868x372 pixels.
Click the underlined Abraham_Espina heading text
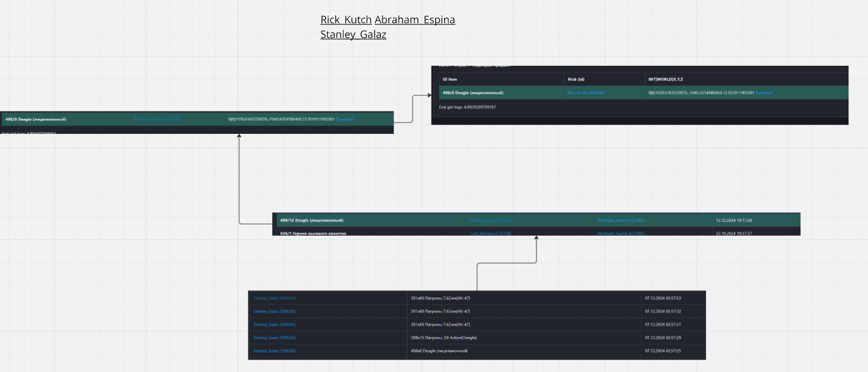414,20
